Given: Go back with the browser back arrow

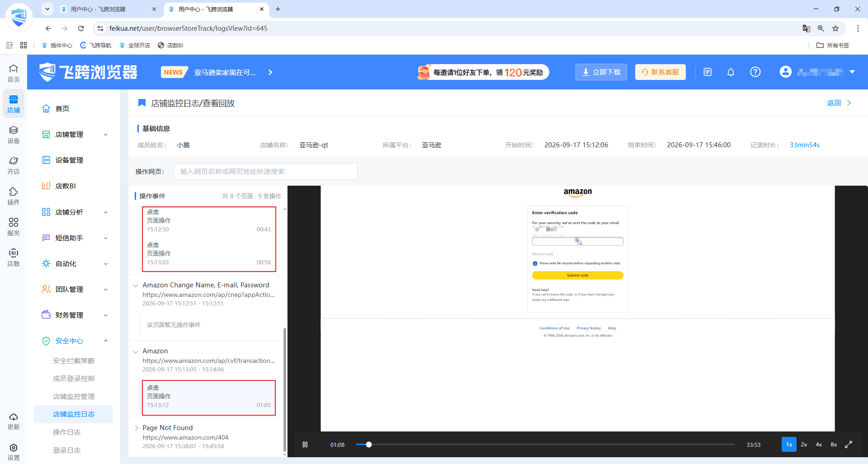Looking at the screenshot, I should coord(48,28).
